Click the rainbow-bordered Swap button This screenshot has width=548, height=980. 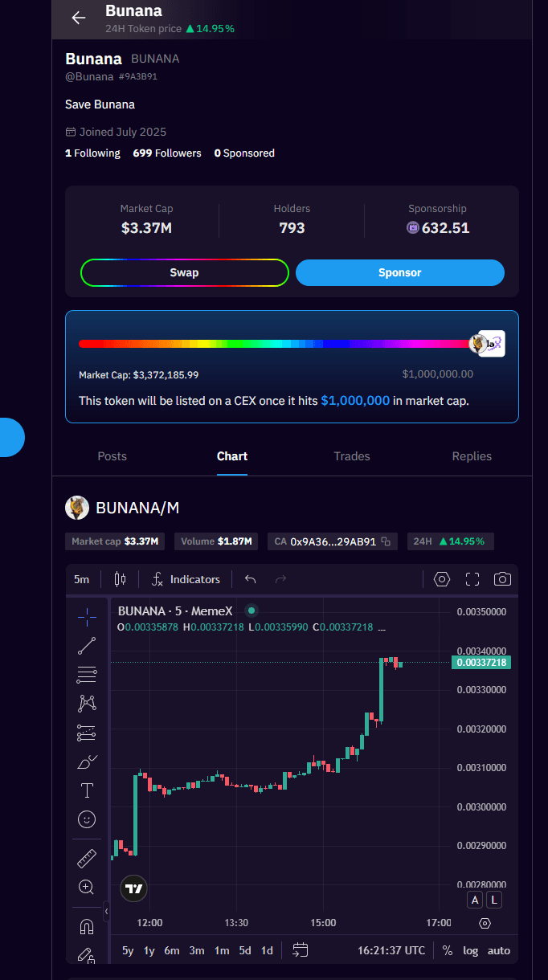pyautogui.click(x=184, y=272)
